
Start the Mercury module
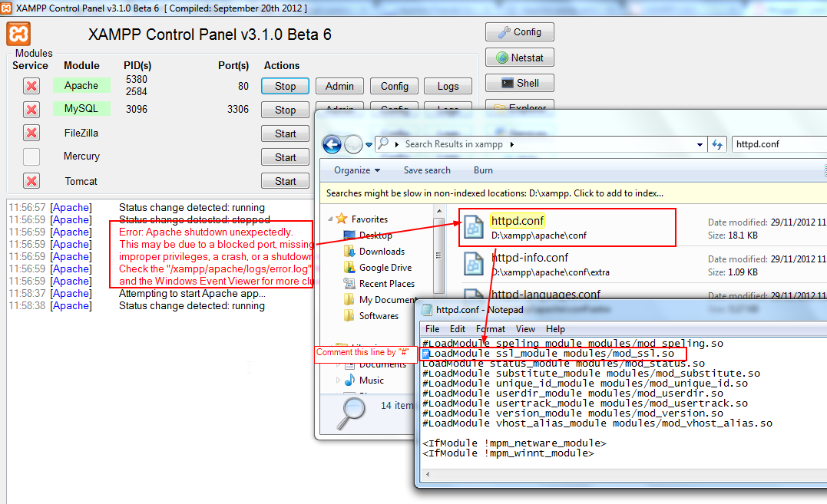click(x=286, y=157)
